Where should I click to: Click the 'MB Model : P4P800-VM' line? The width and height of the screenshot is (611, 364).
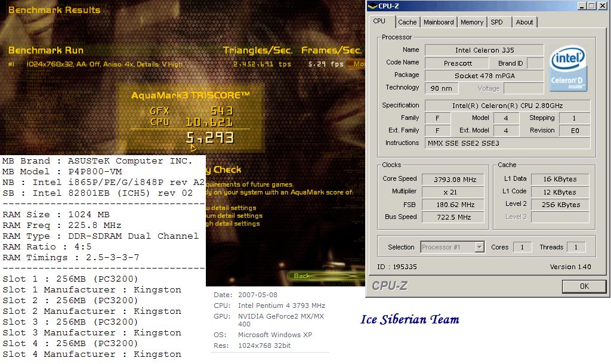[x=62, y=172]
